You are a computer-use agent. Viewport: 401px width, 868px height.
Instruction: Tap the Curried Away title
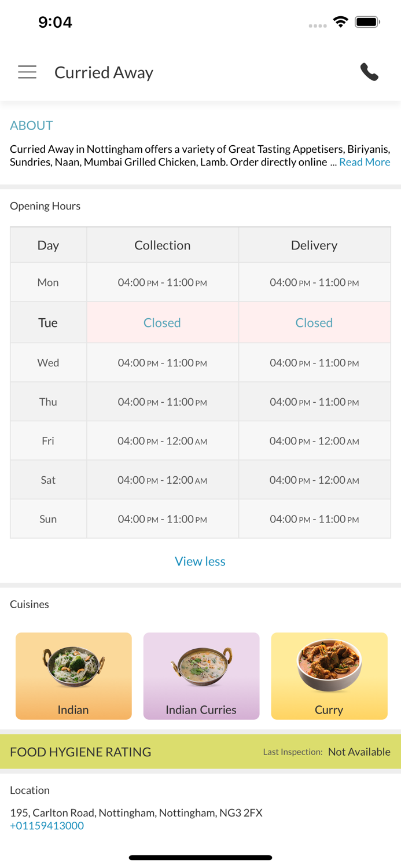click(104, 72)
